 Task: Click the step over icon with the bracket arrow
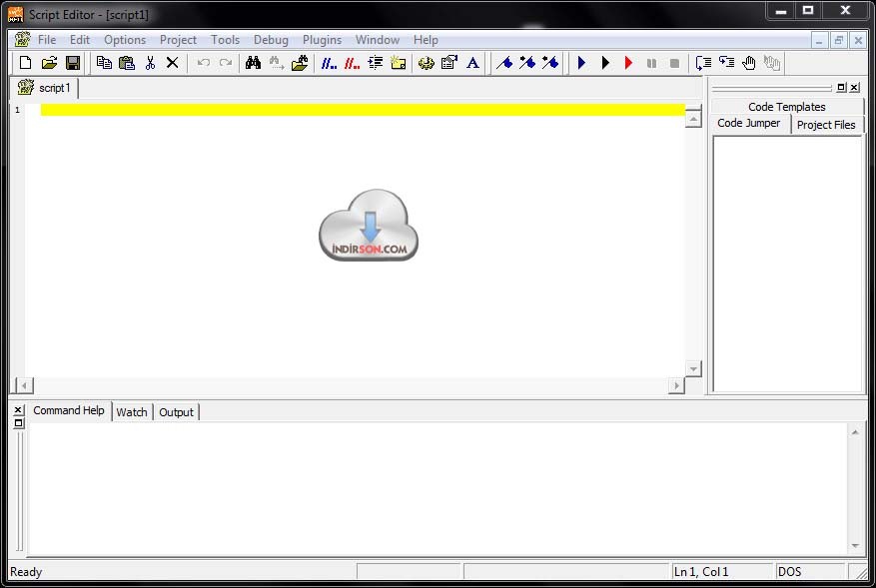tap(703, 63)
